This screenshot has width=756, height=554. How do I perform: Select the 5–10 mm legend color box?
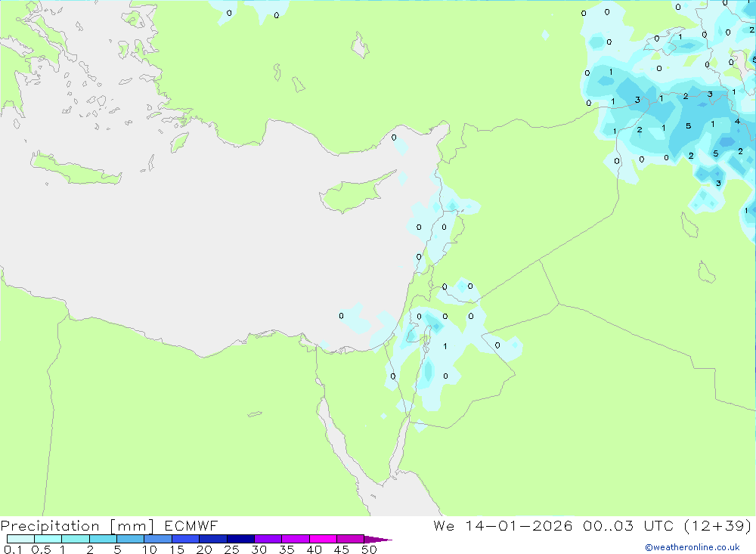tap(131, 539)
